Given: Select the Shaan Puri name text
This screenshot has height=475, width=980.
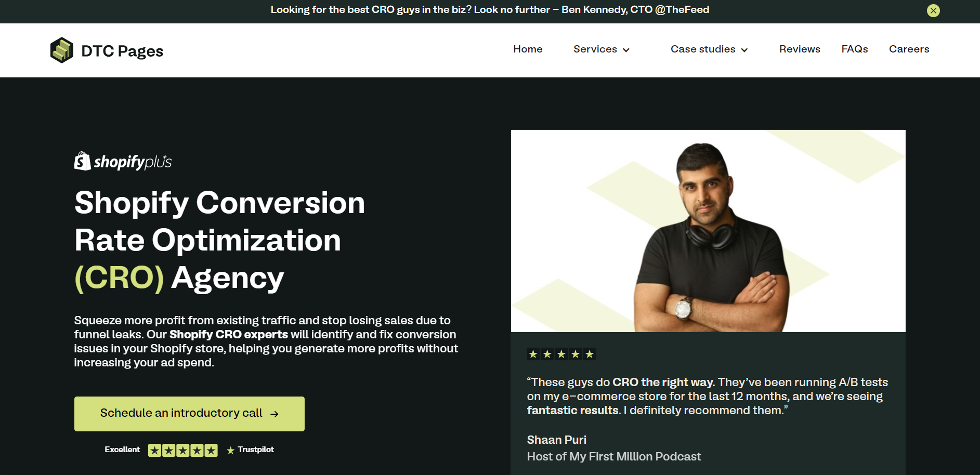Looking at the screenshot, I should pyautogui.click(x=556, y=440).
